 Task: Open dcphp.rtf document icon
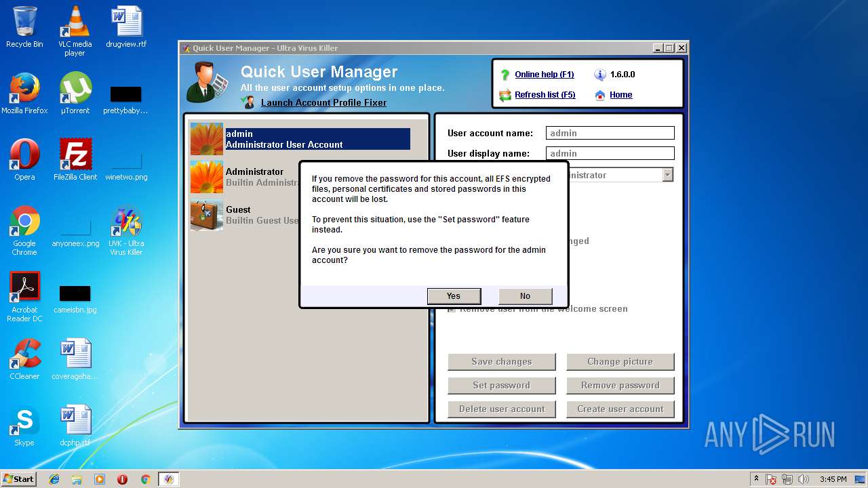click(x=75, y=426)
